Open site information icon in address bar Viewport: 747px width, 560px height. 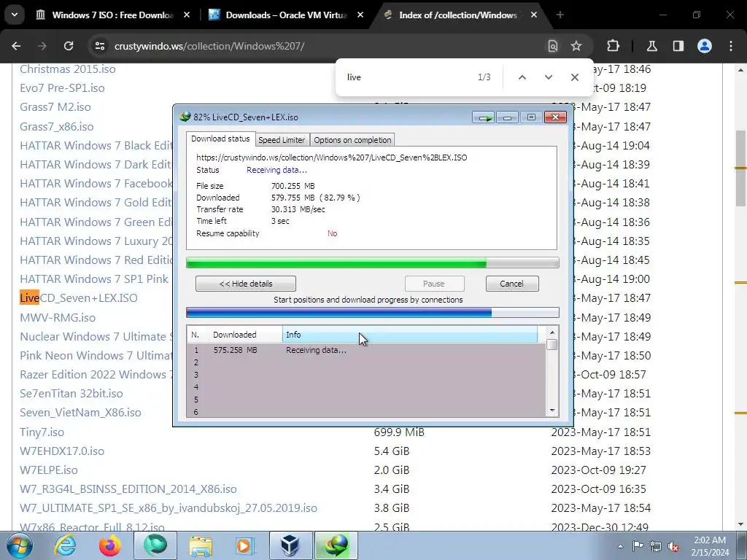tap(99, 46)
